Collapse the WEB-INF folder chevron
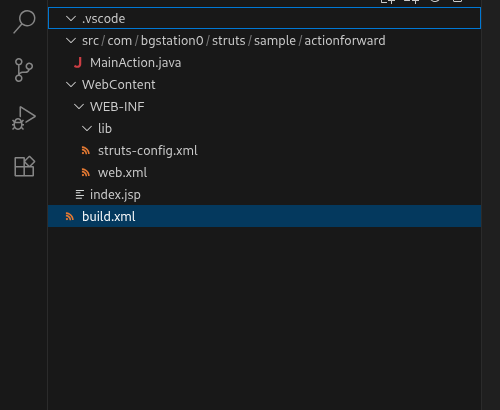The height and width of the screenshot is (410, 500). (x=79, y=107)
